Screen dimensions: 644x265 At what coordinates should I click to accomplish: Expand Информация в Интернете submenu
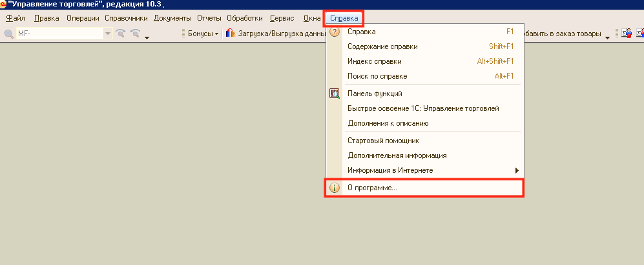(425, 170)
